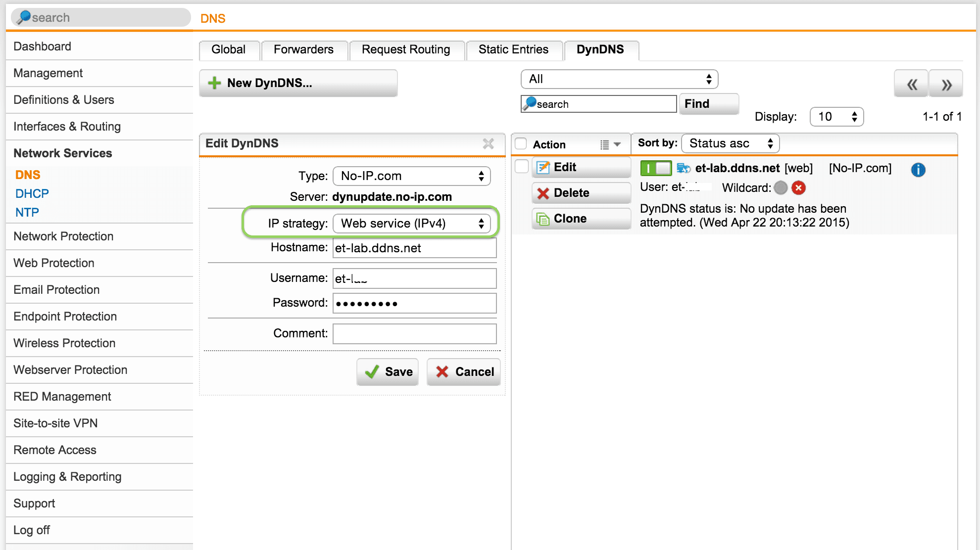
Task: Click the Find button
Action: coord(709,104)
